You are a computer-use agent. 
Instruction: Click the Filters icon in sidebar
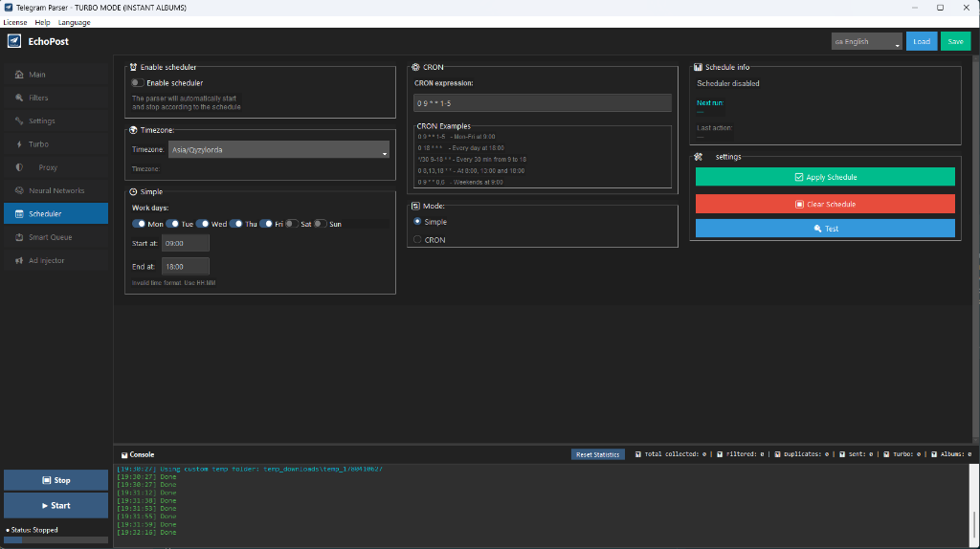pyautogui.click(x=19, y=98)
